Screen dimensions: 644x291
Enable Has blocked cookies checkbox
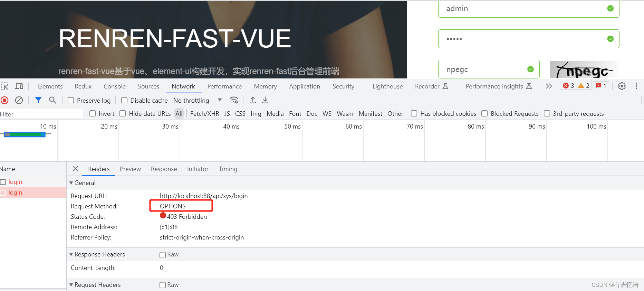(414, 113)
